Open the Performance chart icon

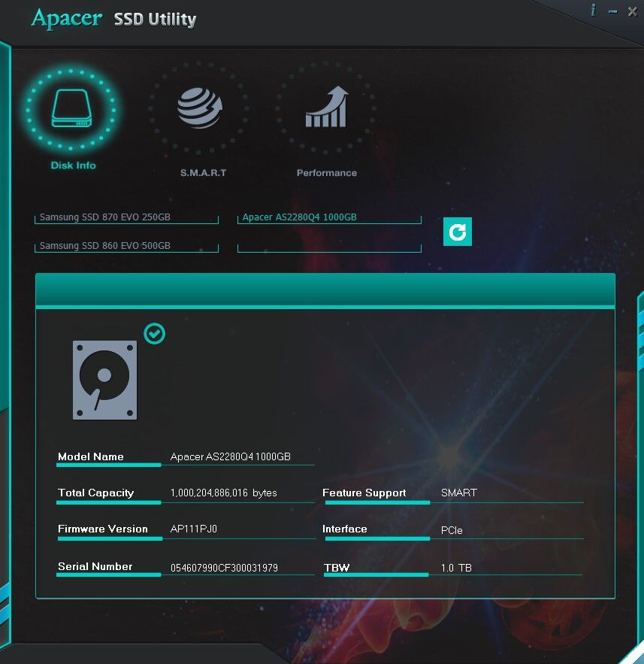pos(326,108)
